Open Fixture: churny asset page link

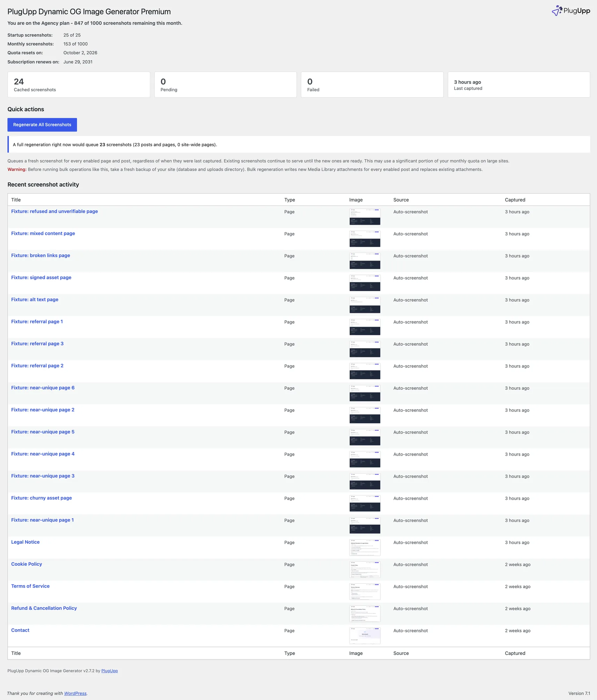pyautogui.click(x=42, y=498)
